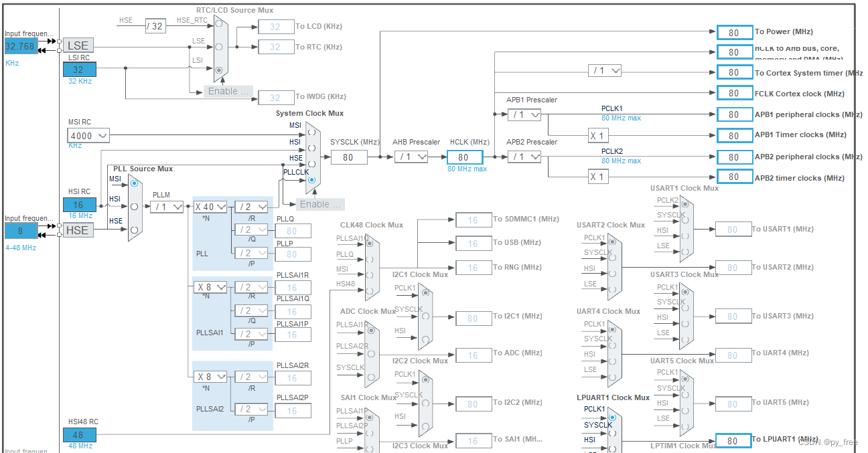Click Enable below the System Clock Mux

(321, 204)
